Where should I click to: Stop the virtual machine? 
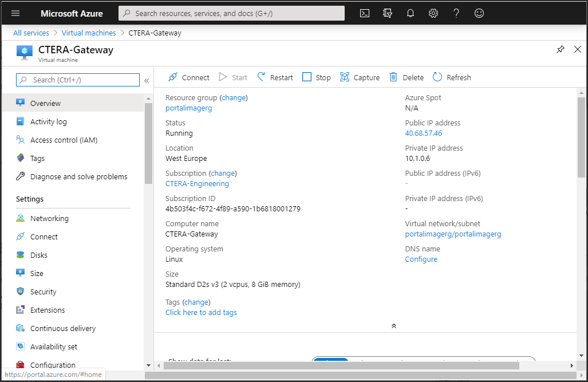coord(317,77)
